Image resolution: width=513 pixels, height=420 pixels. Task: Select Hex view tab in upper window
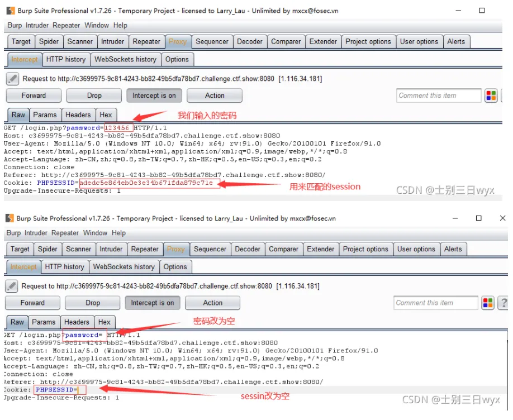pos(106,115)
